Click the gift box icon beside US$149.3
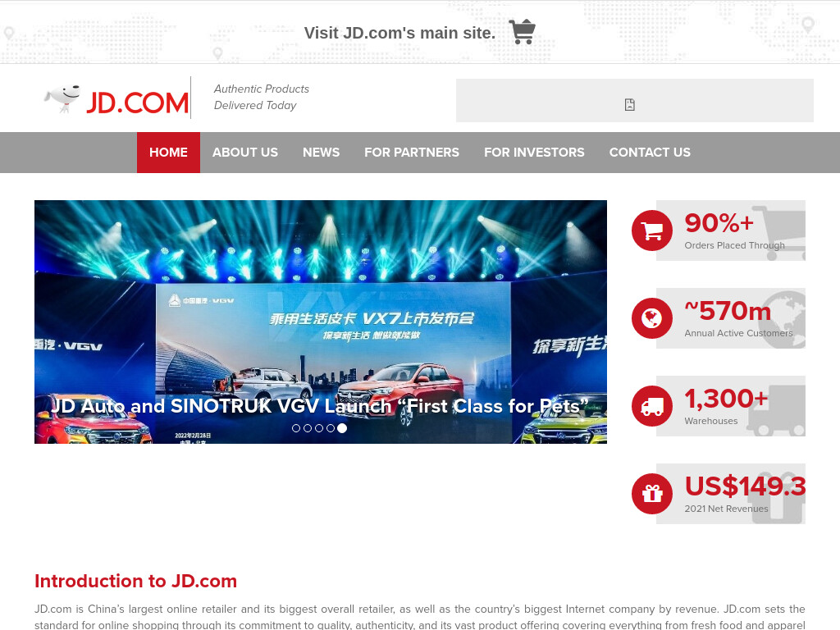This screenshot has height=630, width=840. tap(652, 494)
